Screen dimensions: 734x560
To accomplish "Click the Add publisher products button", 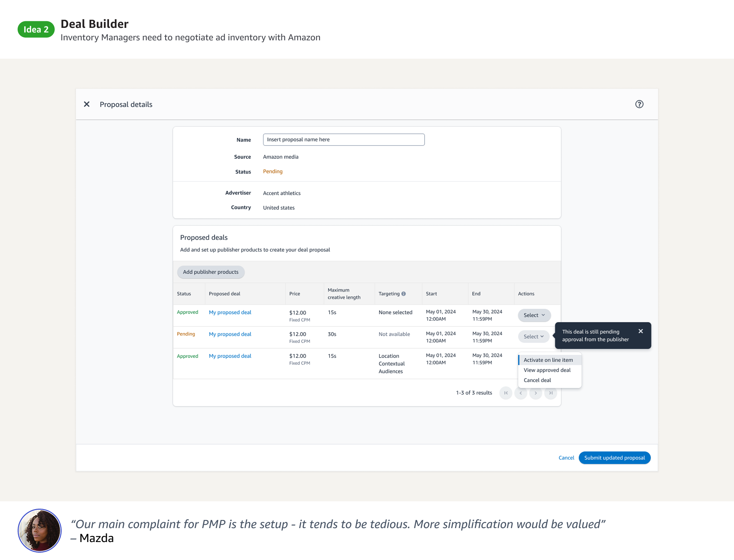I will (x=210, y=272).
